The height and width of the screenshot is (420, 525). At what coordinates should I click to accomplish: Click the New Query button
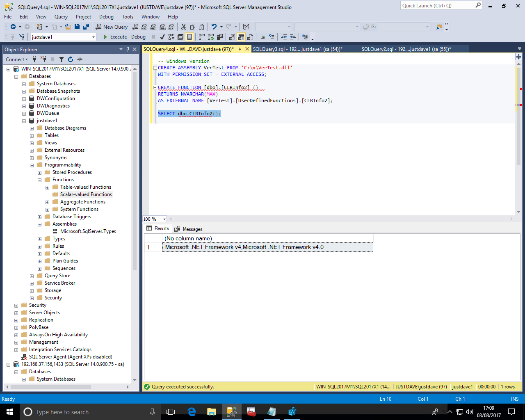(x=112, y=27)
